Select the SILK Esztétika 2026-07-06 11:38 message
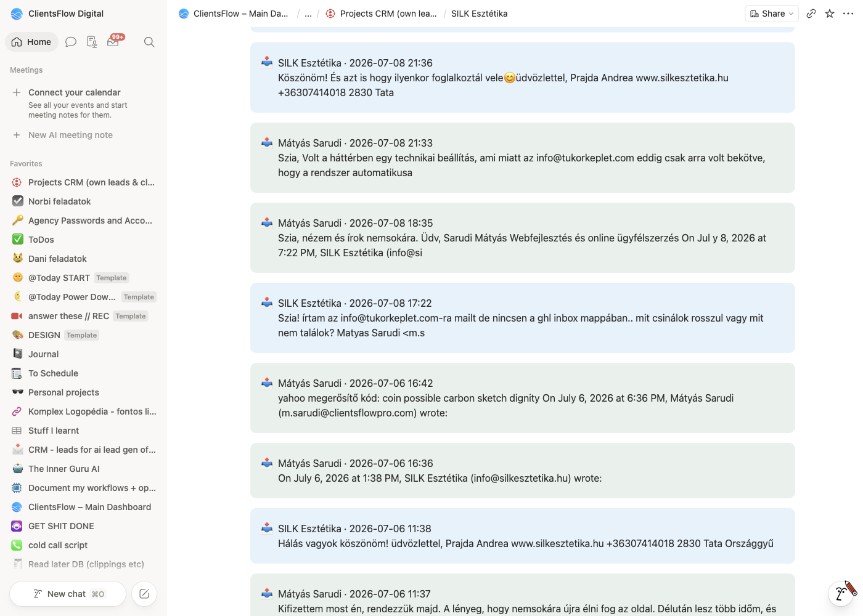Screen dimensions: 863x616 523,536
